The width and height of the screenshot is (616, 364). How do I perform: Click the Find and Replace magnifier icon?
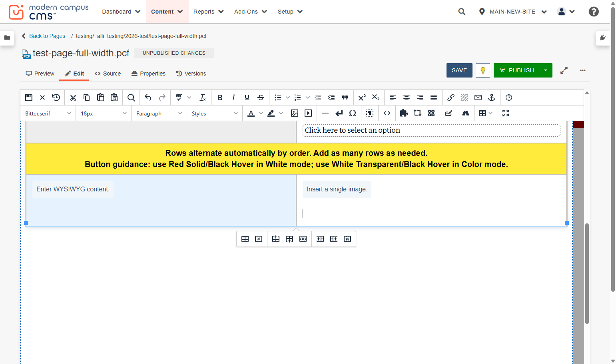(x=131, y=97)
